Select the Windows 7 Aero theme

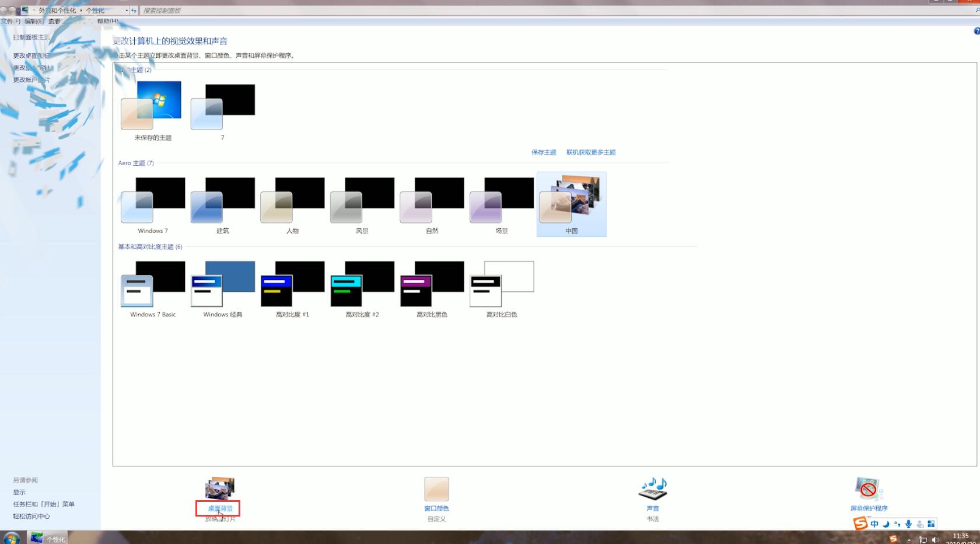pos(153,204)
